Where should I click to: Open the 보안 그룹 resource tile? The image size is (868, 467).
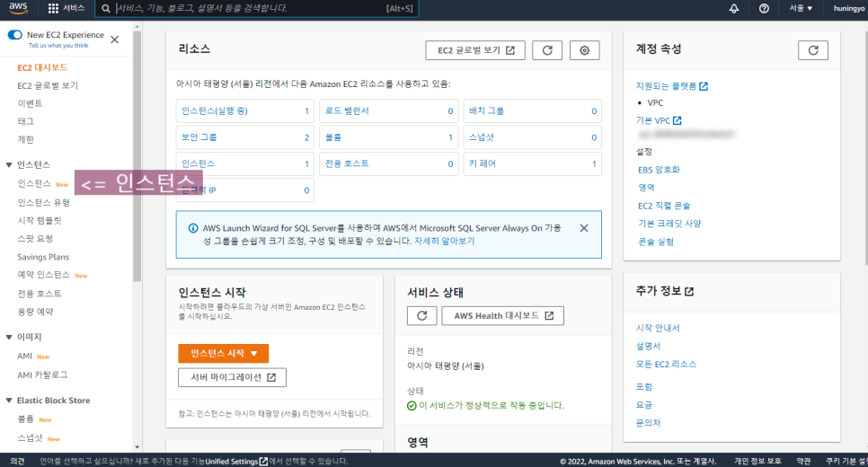pos(245,137)
